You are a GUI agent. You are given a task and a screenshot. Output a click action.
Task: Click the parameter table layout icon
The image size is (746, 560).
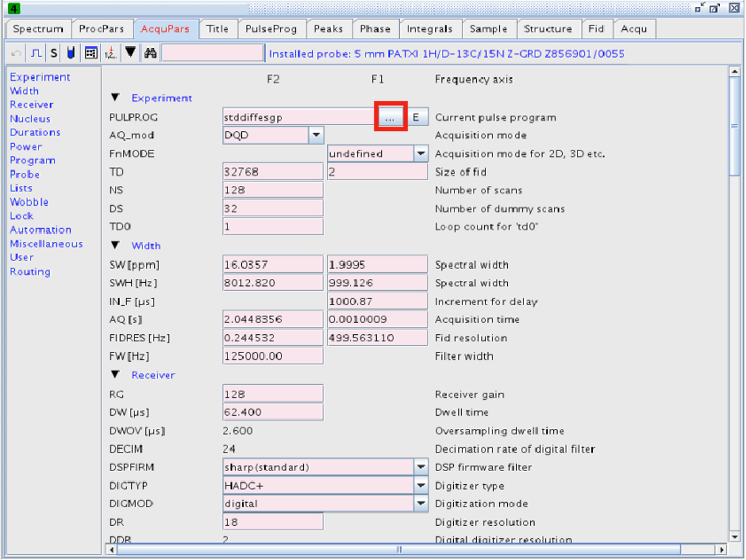coord(91,53)
